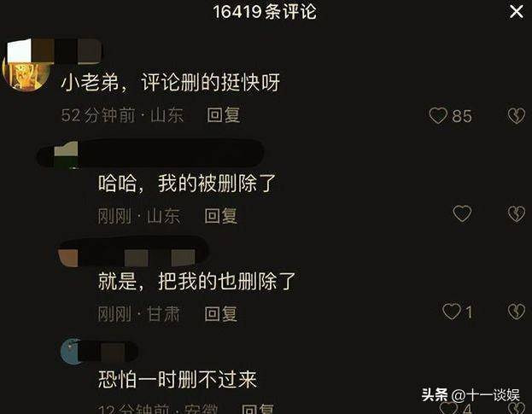Open the blurred username above 哈哈 reply
Image resolution: width=532 pixels, height=414 pixels.
150,153
